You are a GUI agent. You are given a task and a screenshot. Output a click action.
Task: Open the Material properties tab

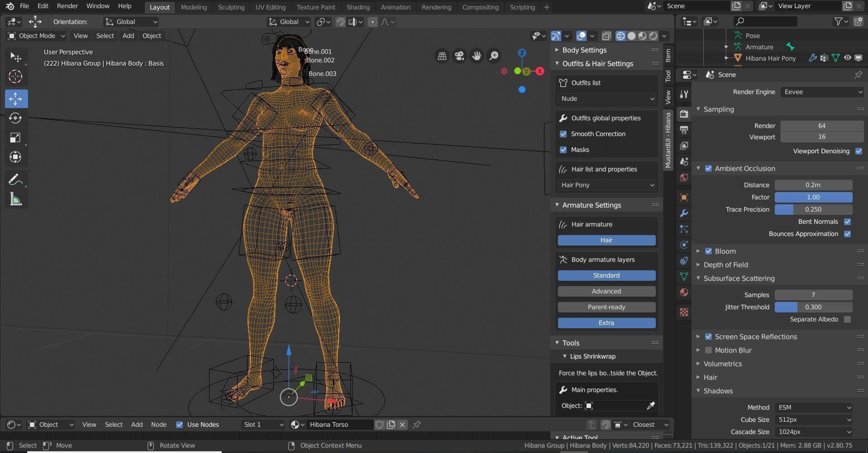[x=684, y=292]
